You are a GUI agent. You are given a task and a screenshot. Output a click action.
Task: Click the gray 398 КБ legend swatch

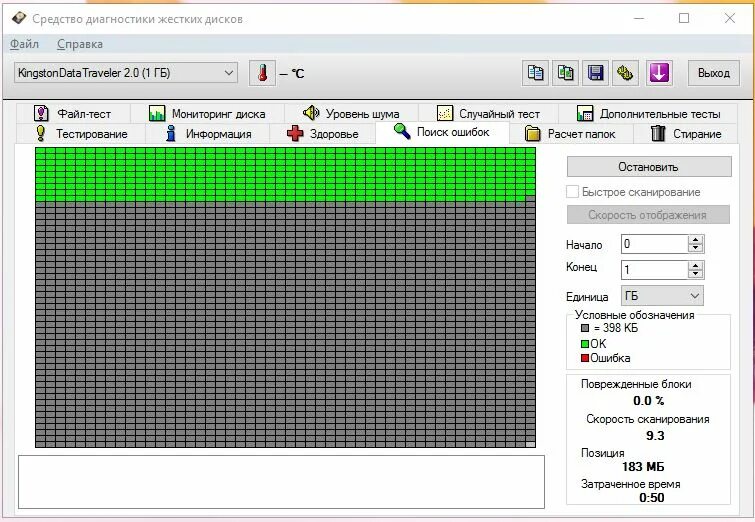[585, 328]
